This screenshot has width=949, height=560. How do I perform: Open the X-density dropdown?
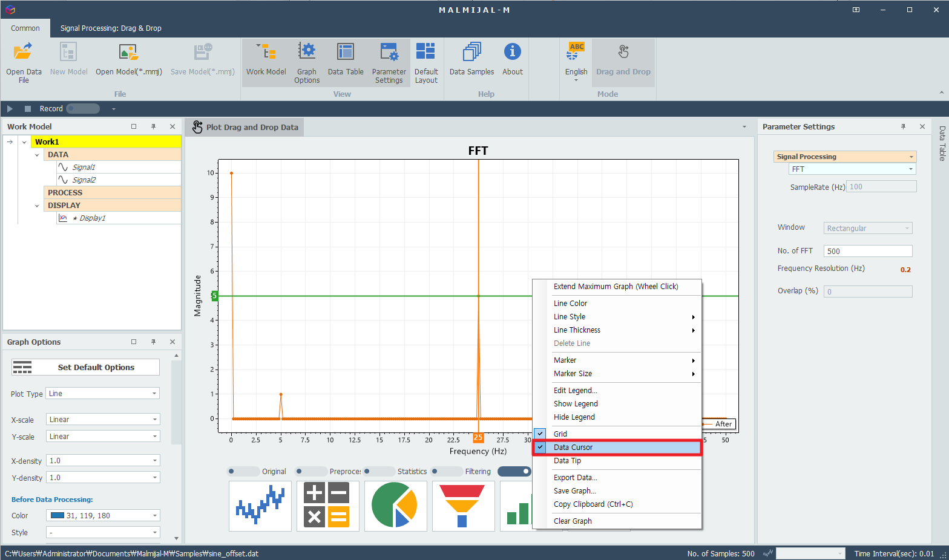[x=103, y=460]
